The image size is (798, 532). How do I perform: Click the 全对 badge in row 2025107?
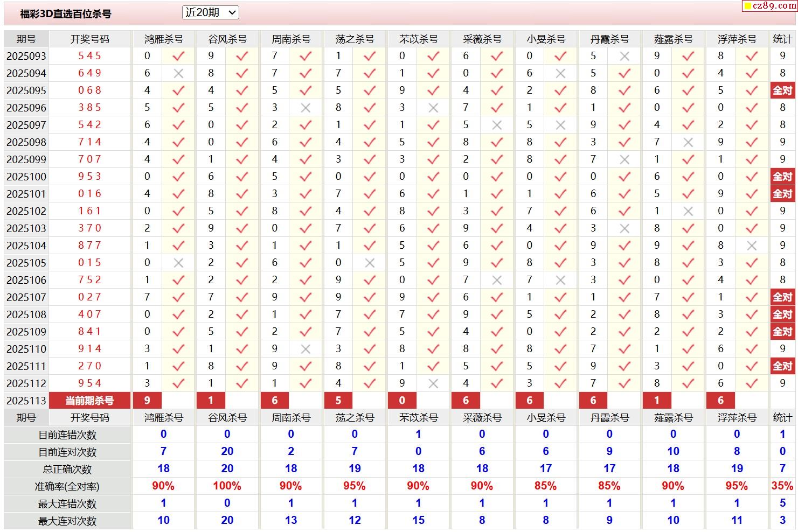point(782,297)
